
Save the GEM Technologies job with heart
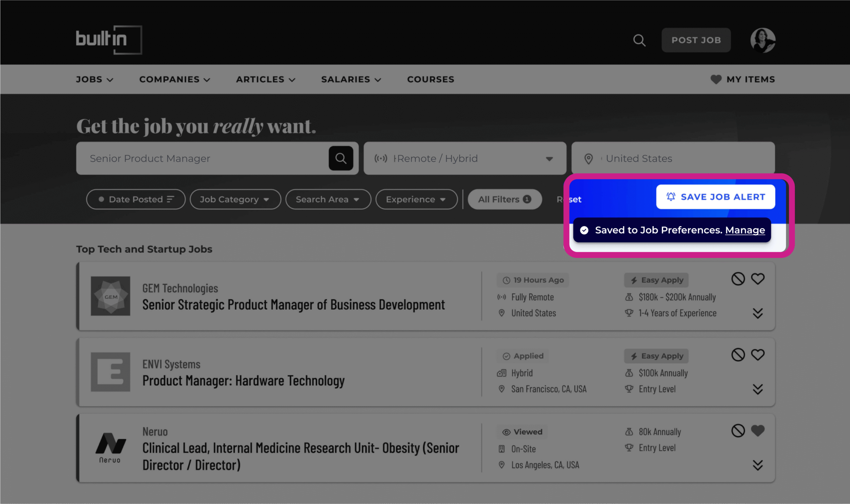758,279
